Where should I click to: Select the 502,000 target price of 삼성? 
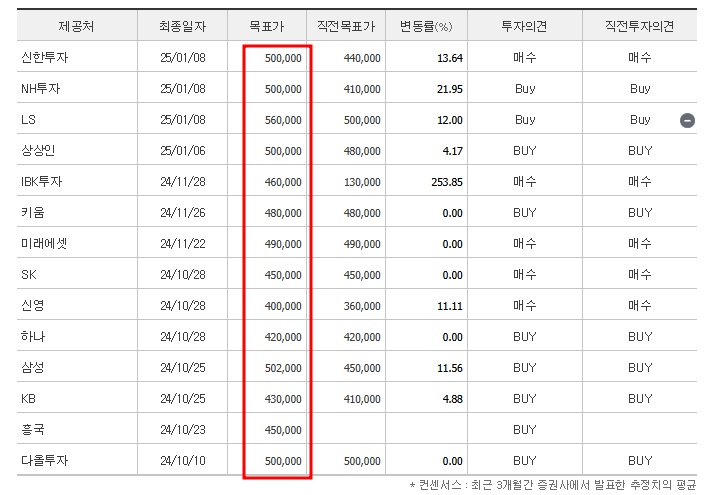tap(283, 368)
